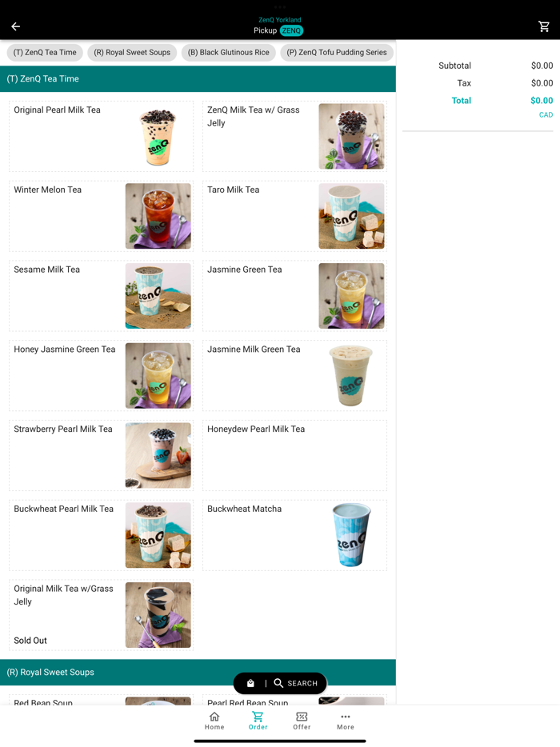Open the shopping cart icon
560x747 pixels.
tap(544, 26)
